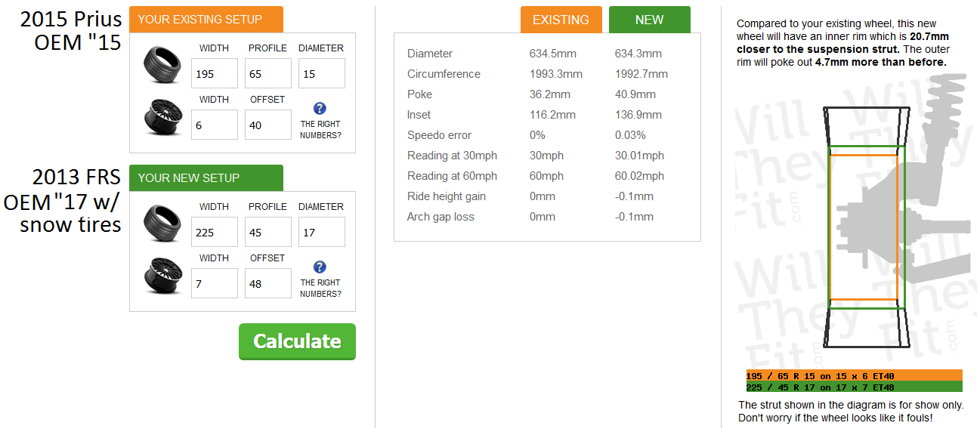Edit existing tire profile field 65
This screenshot has height=432, width=980.
[x=268, y=73]
